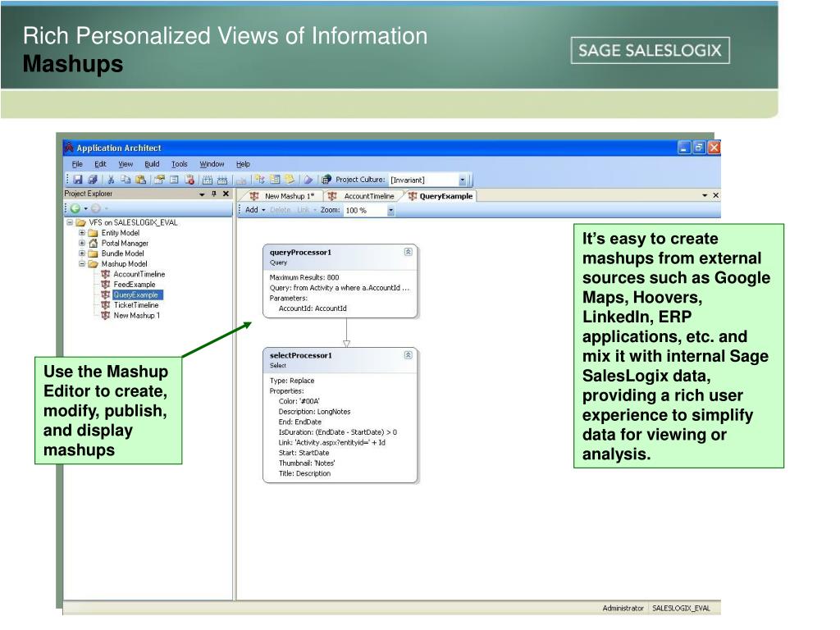840x630 pixels.
Task: Click the Paste clipboard icon
Action: (x=140, y=180)
